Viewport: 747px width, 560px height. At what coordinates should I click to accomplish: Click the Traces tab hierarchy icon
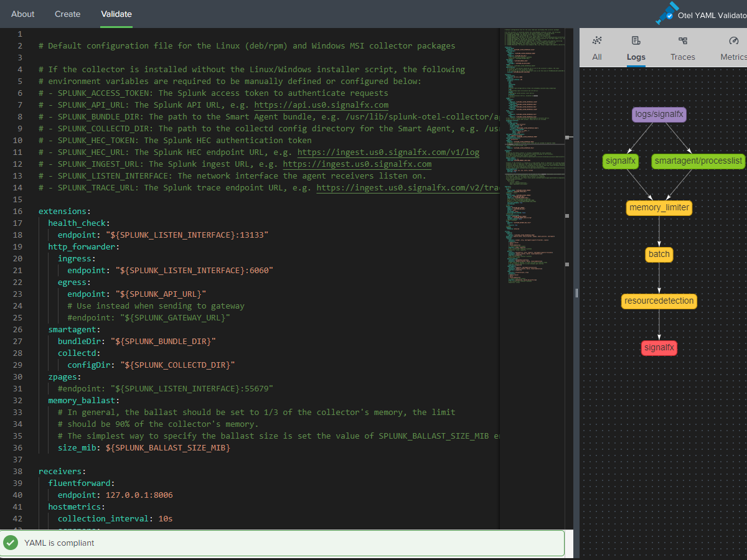pos(683,40)
